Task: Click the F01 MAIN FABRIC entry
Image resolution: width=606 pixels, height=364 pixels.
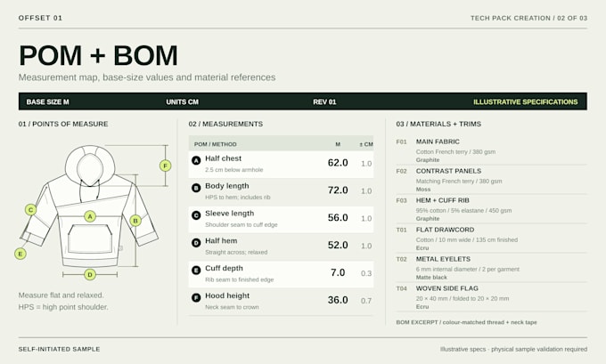Action: pyautogui.click(x=491, y=150)
